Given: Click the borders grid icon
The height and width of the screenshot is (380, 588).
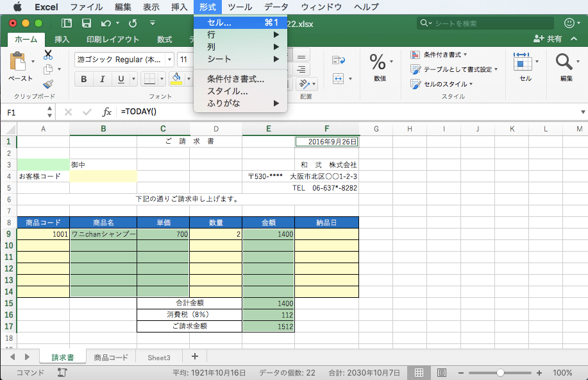Looking at the screenshot, I should (x=149, y=79).
